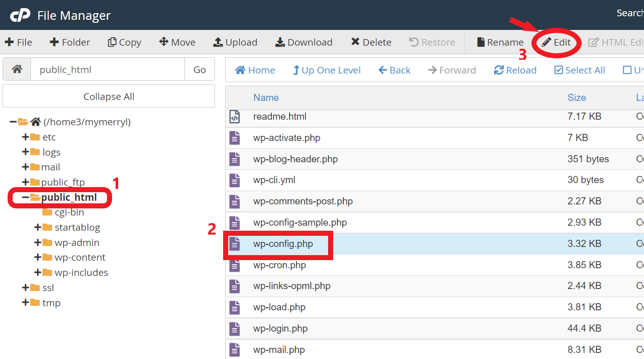Click the public_html path input field
This screenshot has width=644, height=359.
(x=108, y=69)
